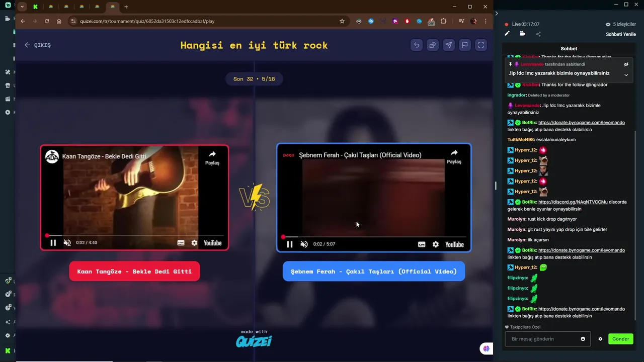
Task: Click the OFF-labeled extension icon
Action: (x=431, y=22)
